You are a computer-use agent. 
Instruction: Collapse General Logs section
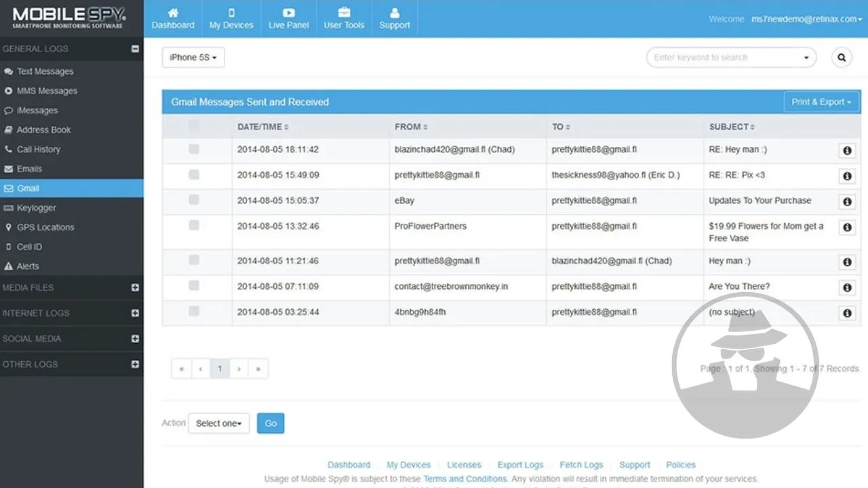coord(135,49)
